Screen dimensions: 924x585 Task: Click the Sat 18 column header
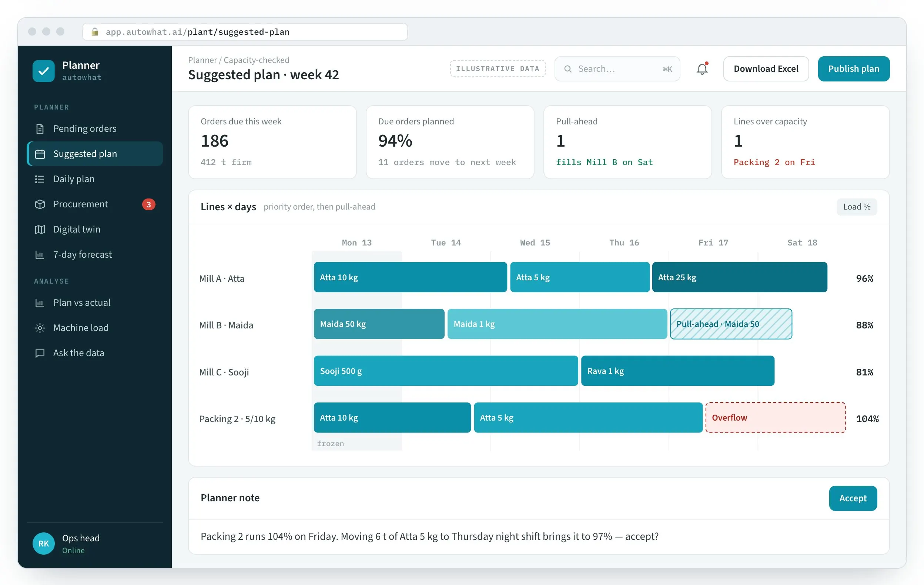(801, 243)
